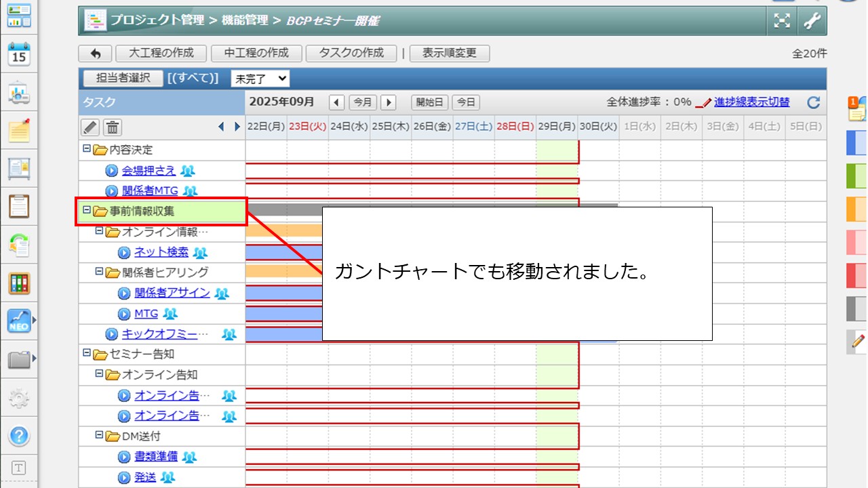Viewport: 868px width, 488px height.
Task: Go to previous month in Gantt chart
Action: point(337,102)
